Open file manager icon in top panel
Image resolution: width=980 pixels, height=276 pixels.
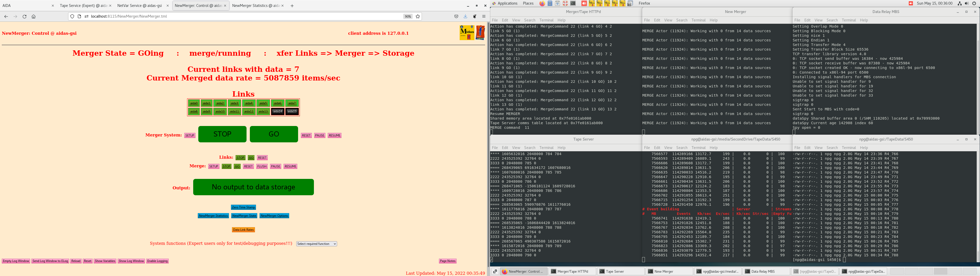point(550,3)
